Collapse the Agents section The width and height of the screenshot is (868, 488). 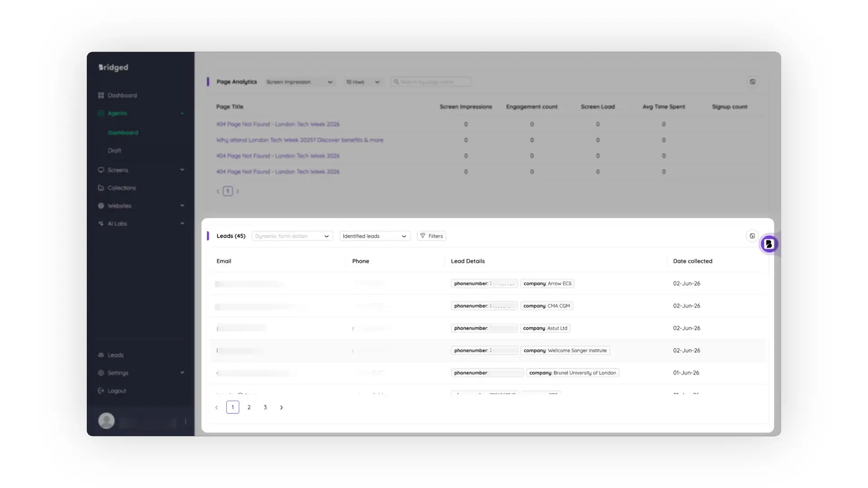click(x=182, y=113)
